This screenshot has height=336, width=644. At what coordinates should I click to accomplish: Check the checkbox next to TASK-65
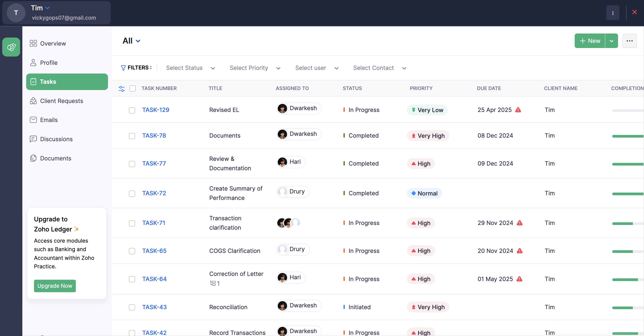132,251
